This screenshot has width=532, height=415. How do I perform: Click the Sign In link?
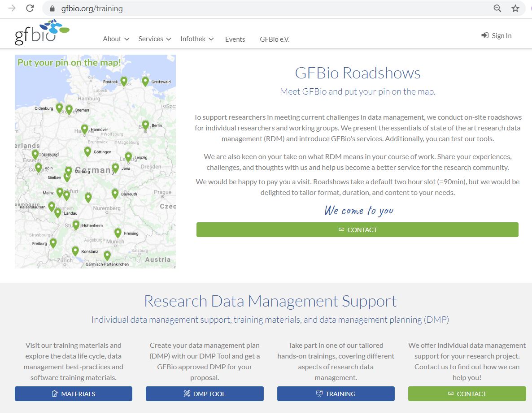point(497,35)
